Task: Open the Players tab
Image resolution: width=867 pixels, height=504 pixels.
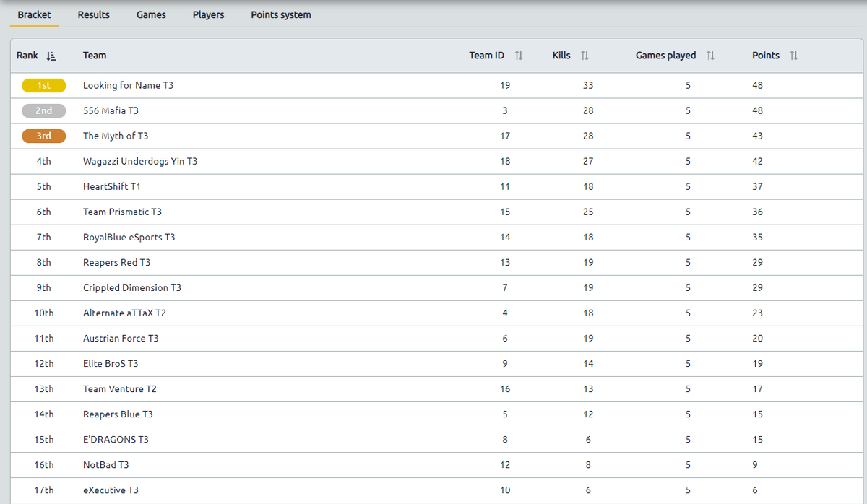Action: 208,14
